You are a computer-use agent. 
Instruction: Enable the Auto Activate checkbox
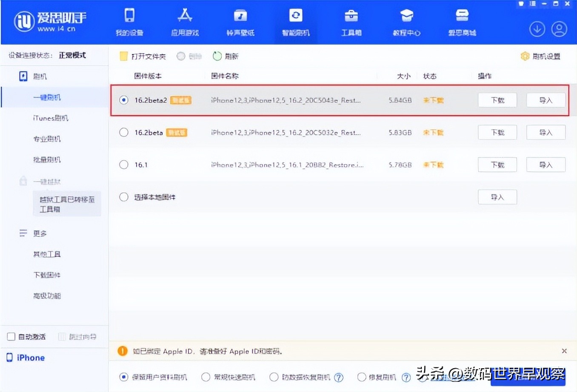tap(11, 336)
